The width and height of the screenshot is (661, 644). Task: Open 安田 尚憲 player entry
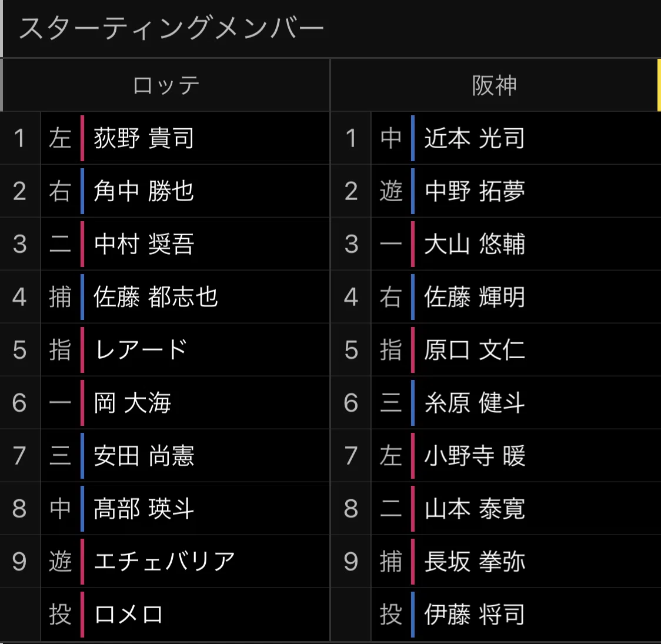click(143, 456)
